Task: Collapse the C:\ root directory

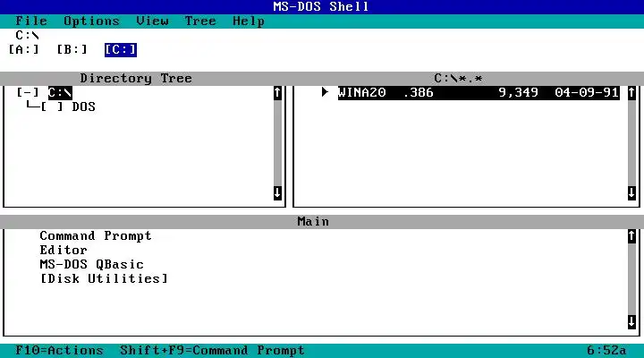Action: (x=28, y=92)
